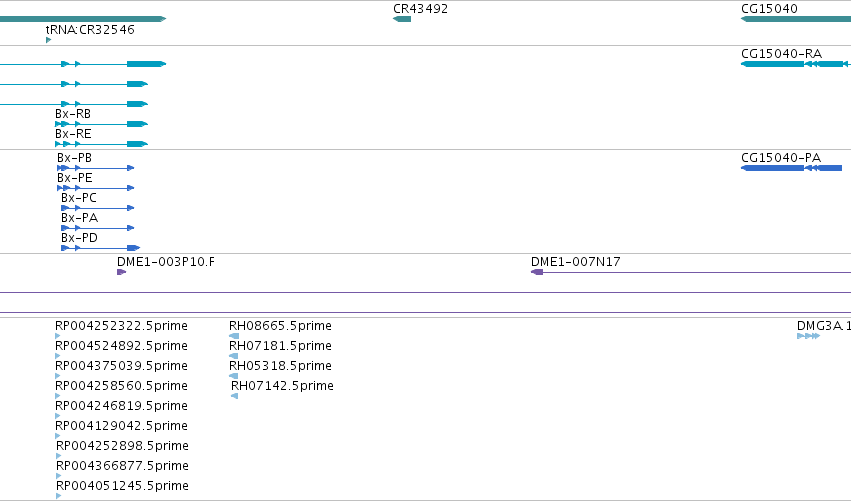The height and width of the screenshot is (501, 851).
Task: Click RP004524892.5prime EST label
Action: tap(122, 346)
